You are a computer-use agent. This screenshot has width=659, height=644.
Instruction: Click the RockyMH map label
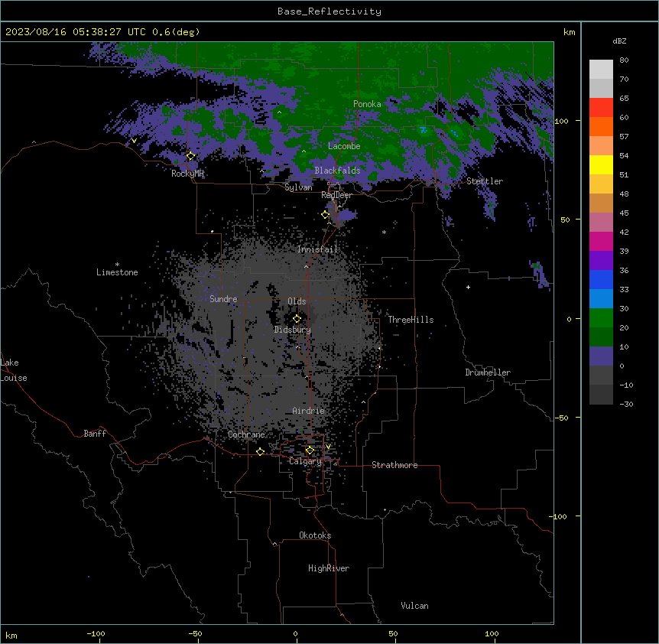(x=187, y=174)
